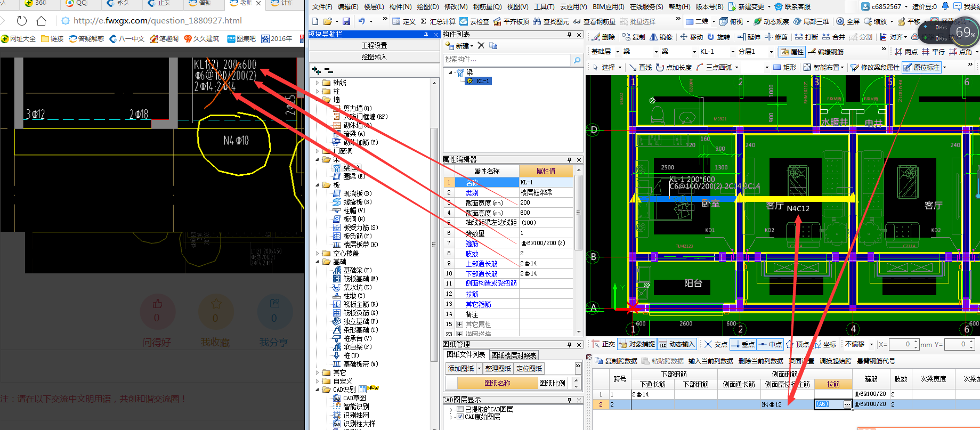Open the 钢筋量(Q) menu
This screenshot has width=980, height=430.
pos(487,6)
